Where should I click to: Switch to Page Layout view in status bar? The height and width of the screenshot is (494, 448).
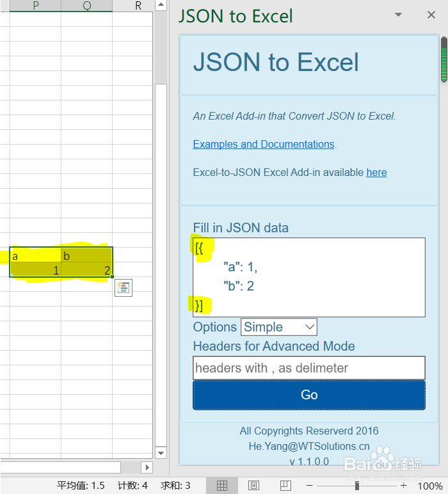(253, 486)
